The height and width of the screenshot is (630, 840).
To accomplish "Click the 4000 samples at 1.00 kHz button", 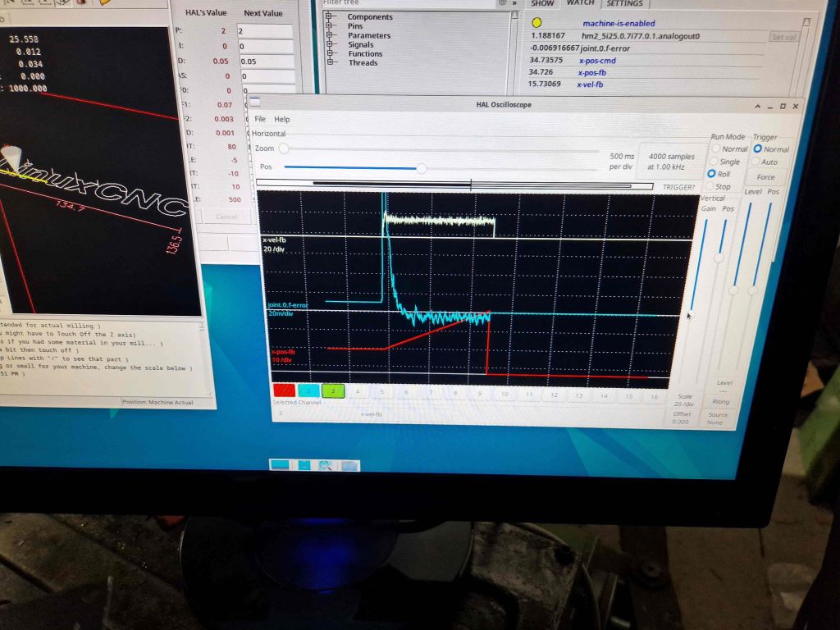I will click(671, 162).
